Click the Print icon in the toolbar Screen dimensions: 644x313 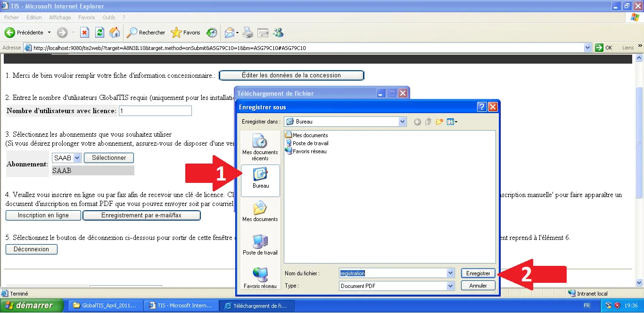click(248, 33)
